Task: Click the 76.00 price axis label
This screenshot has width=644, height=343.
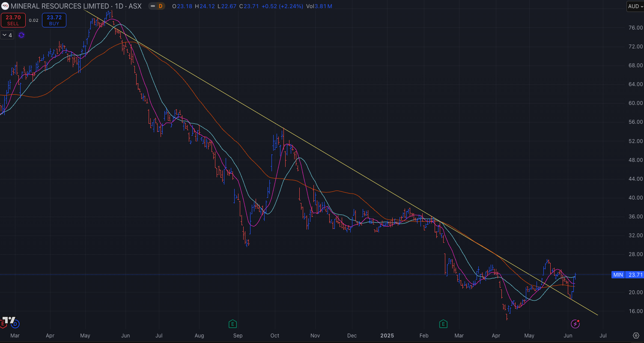Action: (x=635, y=27)
